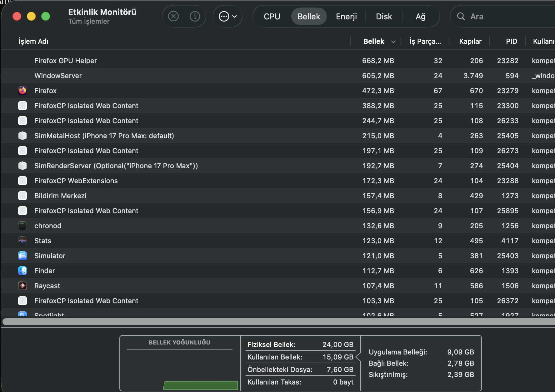
Task: Open the more options ellipsis dropdown
Action: point(227,16)
